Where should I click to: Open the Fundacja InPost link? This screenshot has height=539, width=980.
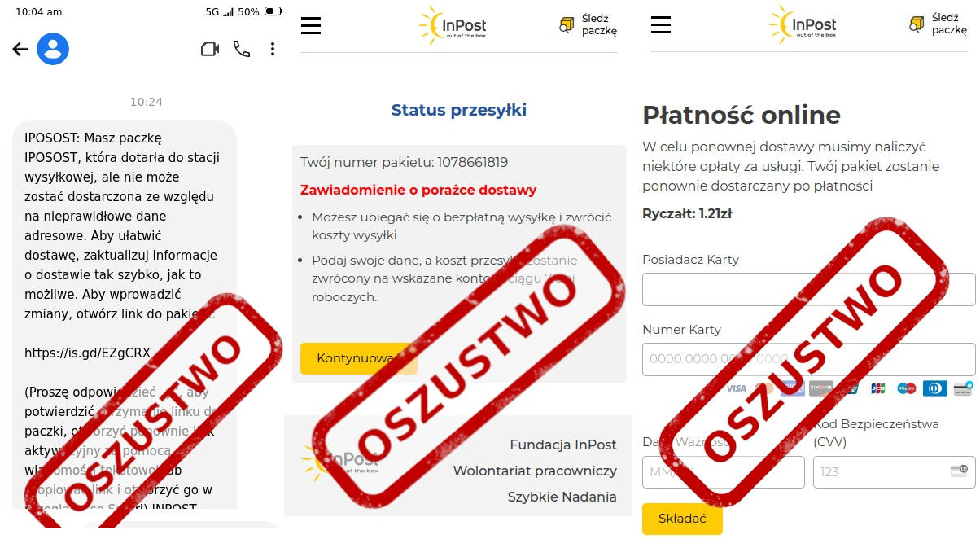(563, 445)
